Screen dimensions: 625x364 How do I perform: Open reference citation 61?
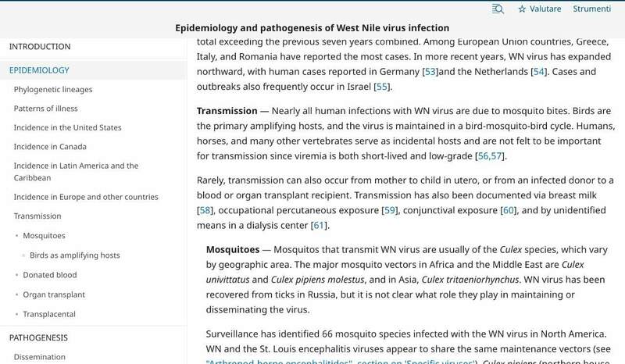point(319,226)
